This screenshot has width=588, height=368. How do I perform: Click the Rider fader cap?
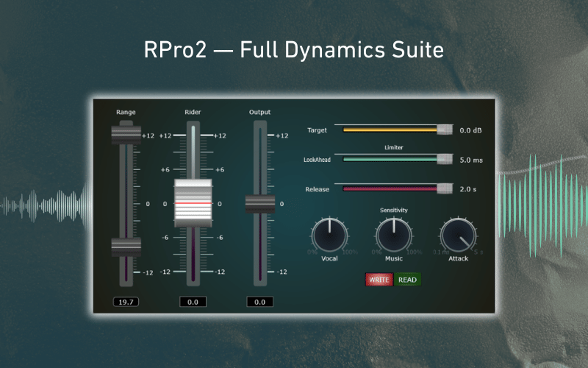point(193,203)
